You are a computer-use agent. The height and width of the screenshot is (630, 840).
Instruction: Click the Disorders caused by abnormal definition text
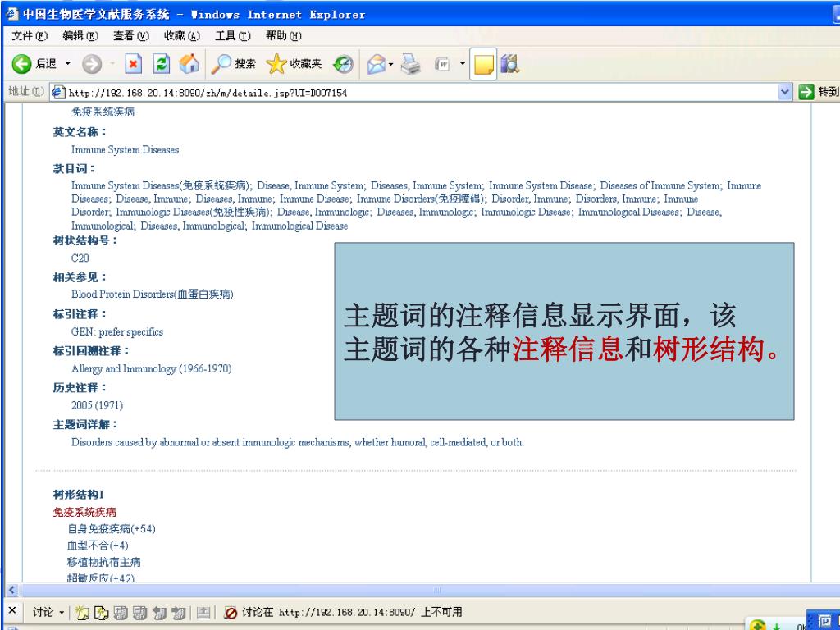[x=298, y=442]
